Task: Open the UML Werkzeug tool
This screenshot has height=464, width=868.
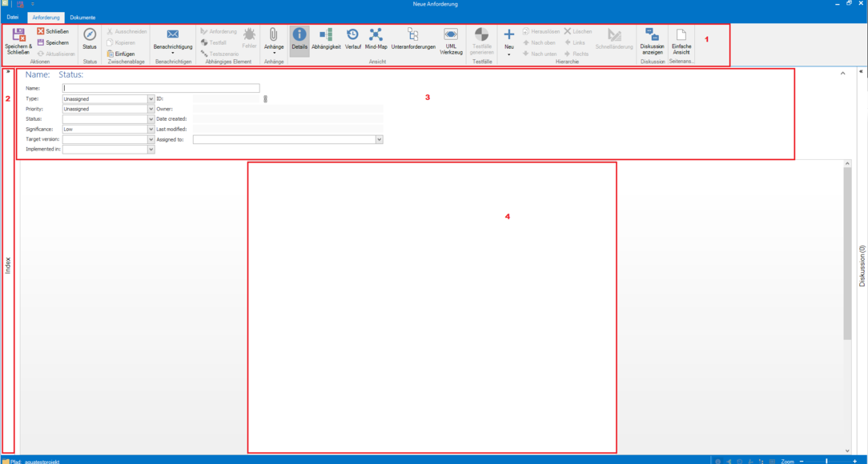Action: coord(451,35)
